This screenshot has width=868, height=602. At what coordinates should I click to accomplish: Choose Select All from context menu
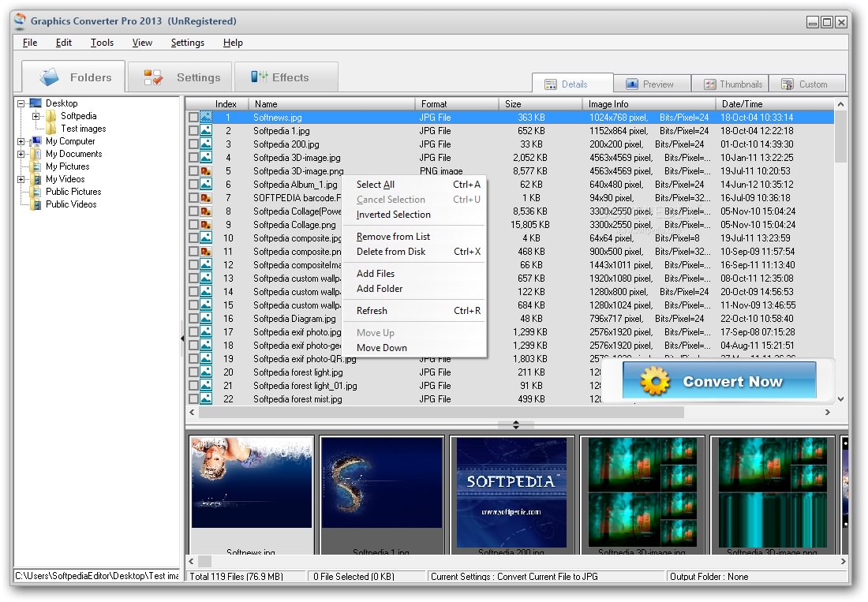point(414,185)
